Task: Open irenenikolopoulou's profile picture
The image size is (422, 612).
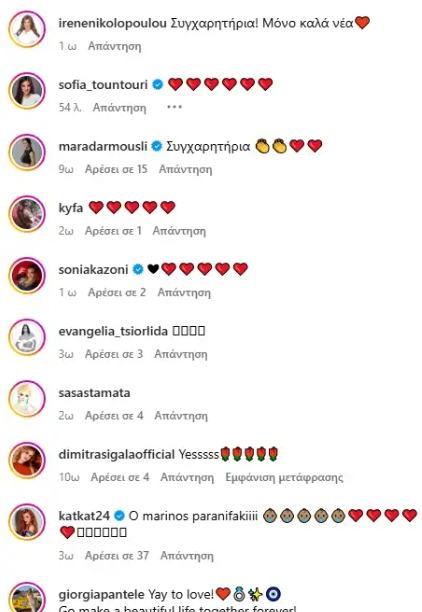Action: (x=27, y=29)
